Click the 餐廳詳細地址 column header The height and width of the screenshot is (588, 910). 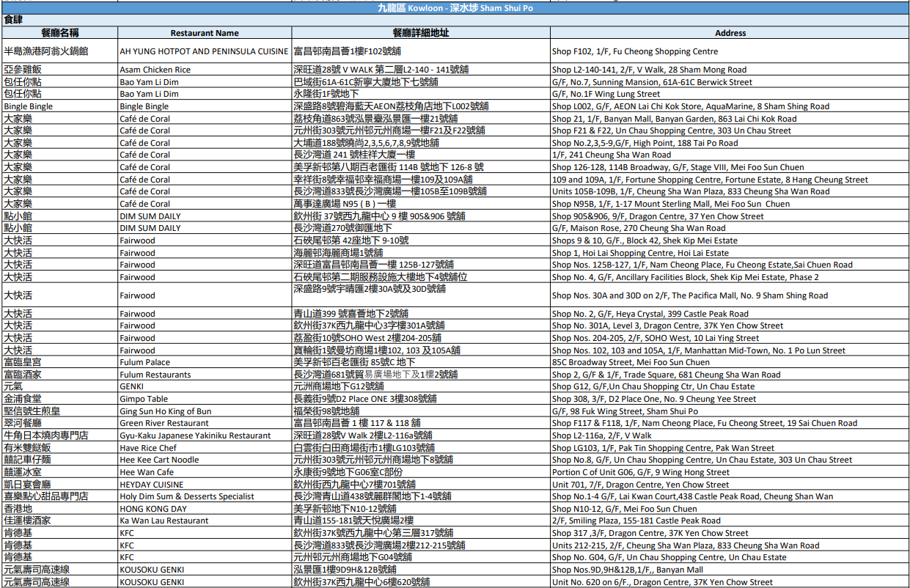(x=421, y=33)
